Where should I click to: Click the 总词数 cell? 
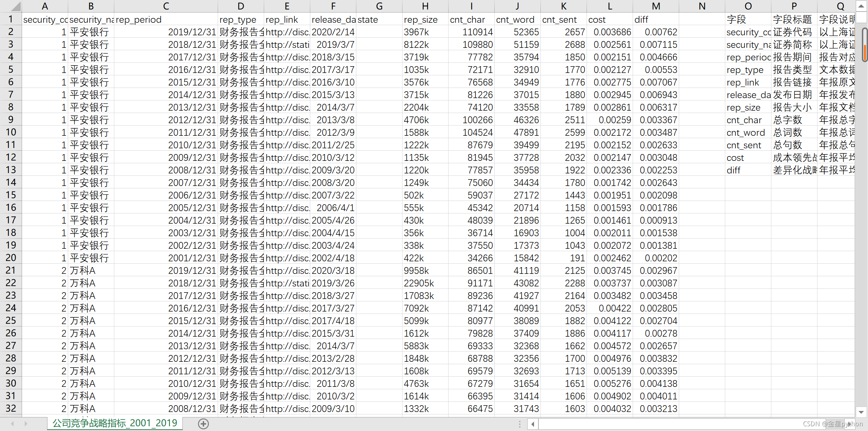click(x=794, y=132)
